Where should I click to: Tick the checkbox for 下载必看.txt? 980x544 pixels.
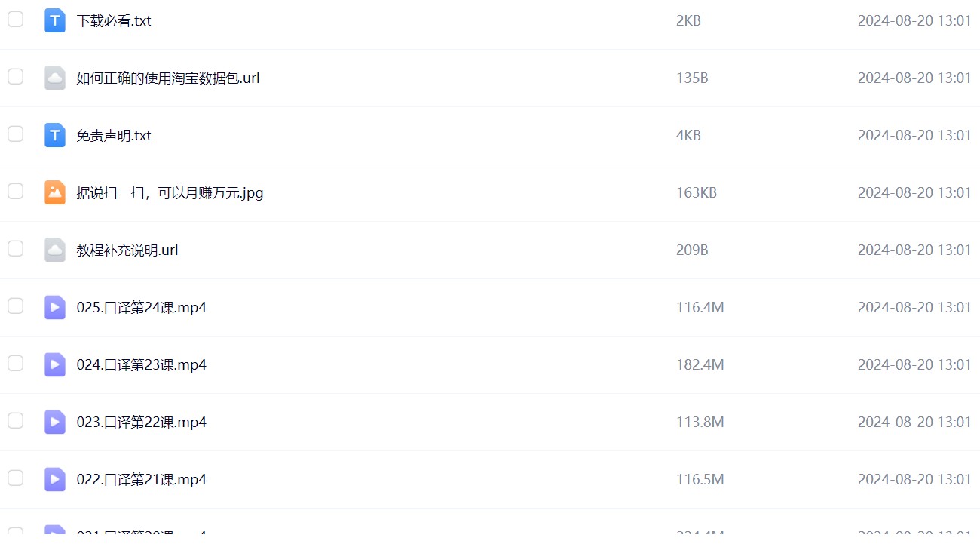coord(15,20)
